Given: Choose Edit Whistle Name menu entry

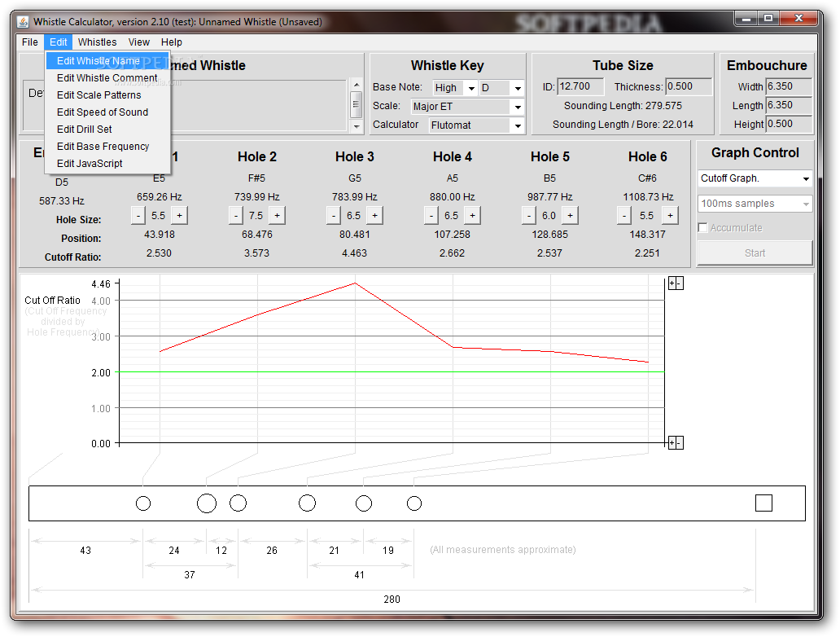Looking at the screenshot, I should (x=107, y=60).
